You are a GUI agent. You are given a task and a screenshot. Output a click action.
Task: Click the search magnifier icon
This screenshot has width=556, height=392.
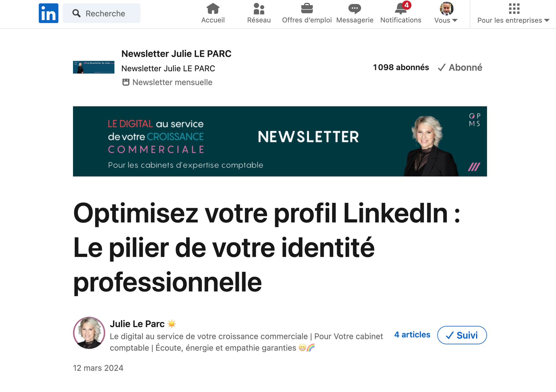pos(76,13)
